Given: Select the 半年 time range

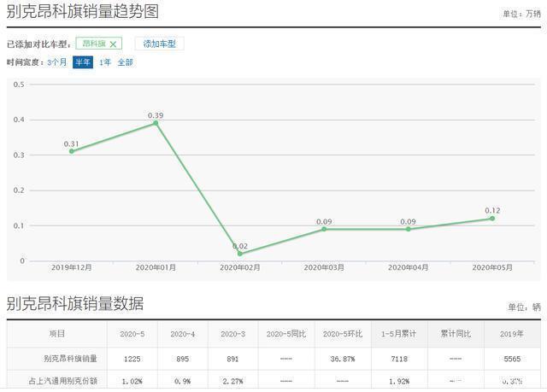Looking at the screenshot, I should pyautogui.click(x=83, y=62).
